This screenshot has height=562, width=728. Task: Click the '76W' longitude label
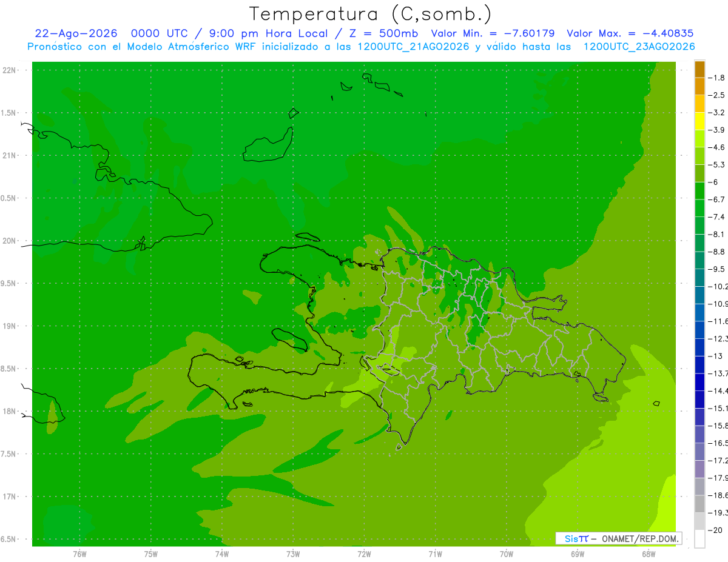[79, 554]
